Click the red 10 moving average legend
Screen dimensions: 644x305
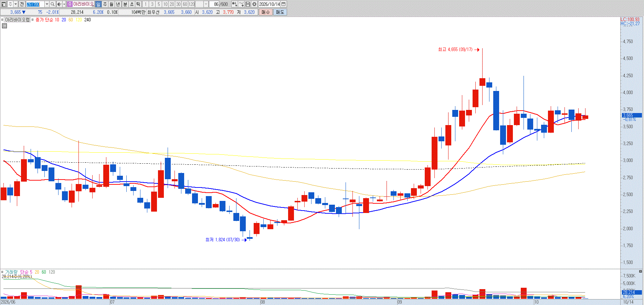tap(57, 20)
